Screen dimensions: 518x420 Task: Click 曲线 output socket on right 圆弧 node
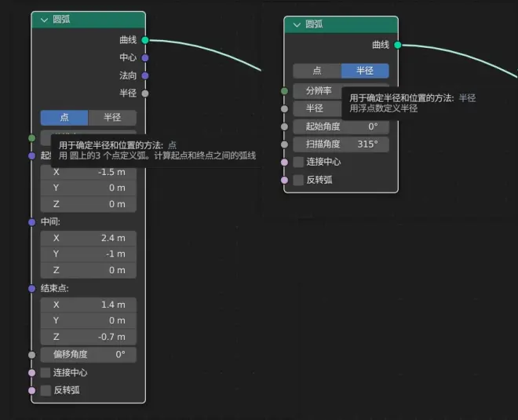(x=398, y=45)
